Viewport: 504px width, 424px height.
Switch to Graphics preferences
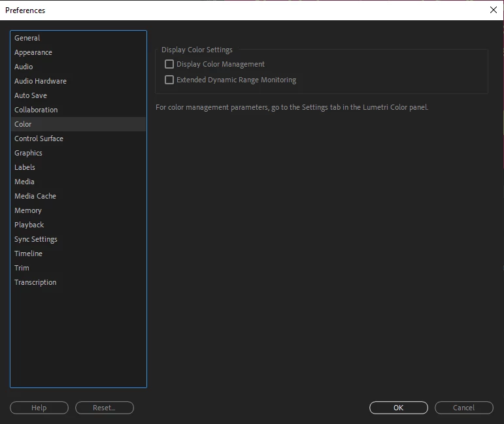point(78,153)
